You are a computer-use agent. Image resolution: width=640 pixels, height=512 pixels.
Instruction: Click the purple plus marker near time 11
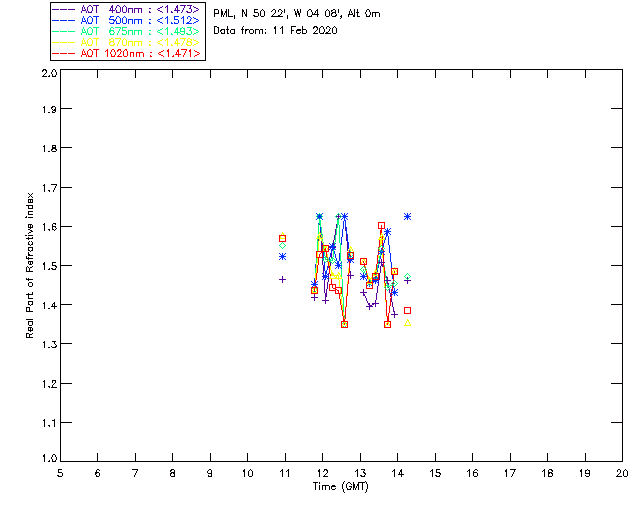[x=282, y=280]
